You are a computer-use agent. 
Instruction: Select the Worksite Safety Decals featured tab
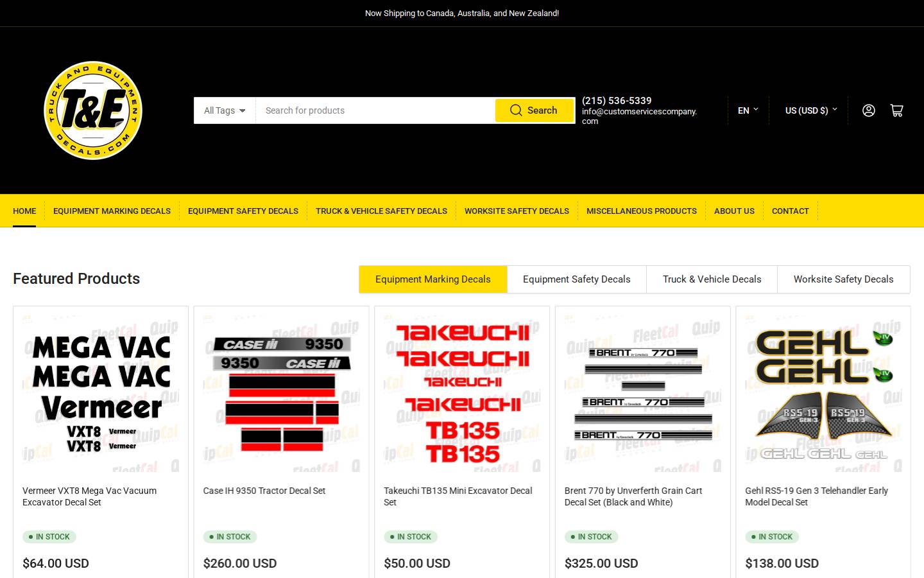[844, 279]
